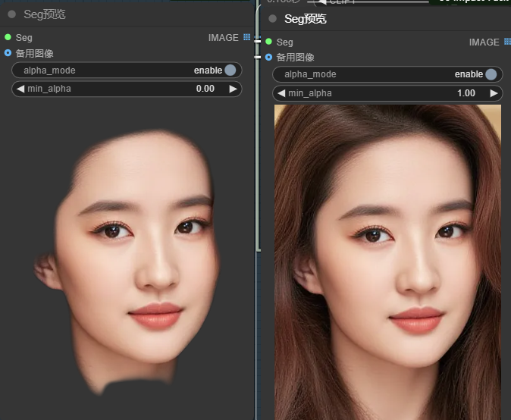The width and height of the screenshot is (511, 420).
Task: Click the Seg input label in left node
Action: 24,38
